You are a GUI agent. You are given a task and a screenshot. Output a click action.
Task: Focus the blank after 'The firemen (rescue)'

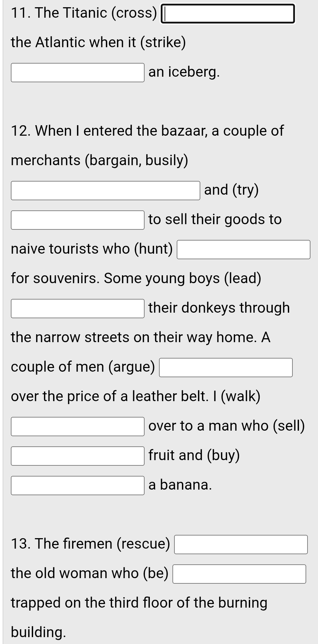click(x=241, y=544)
